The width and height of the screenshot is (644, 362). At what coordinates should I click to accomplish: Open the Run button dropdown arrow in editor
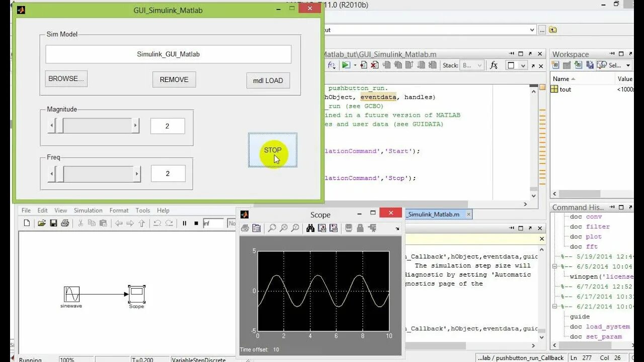[355, 65]
